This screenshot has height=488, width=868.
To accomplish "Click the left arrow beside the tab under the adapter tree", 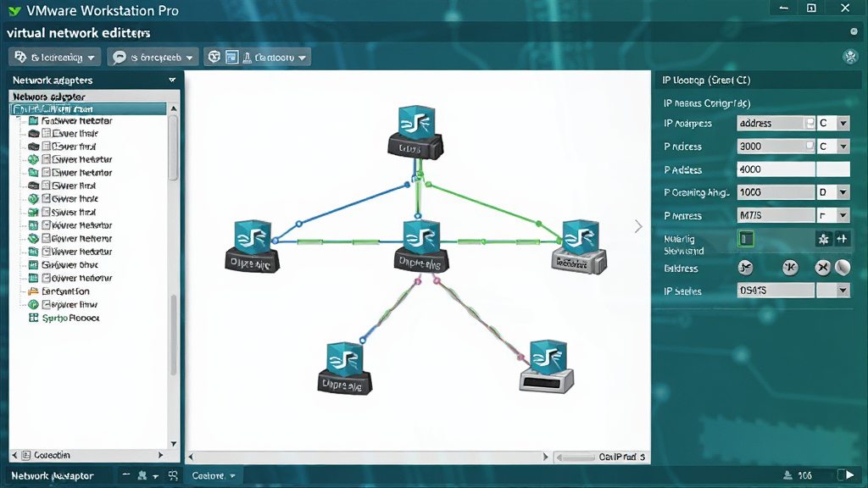I will [14, 455].
